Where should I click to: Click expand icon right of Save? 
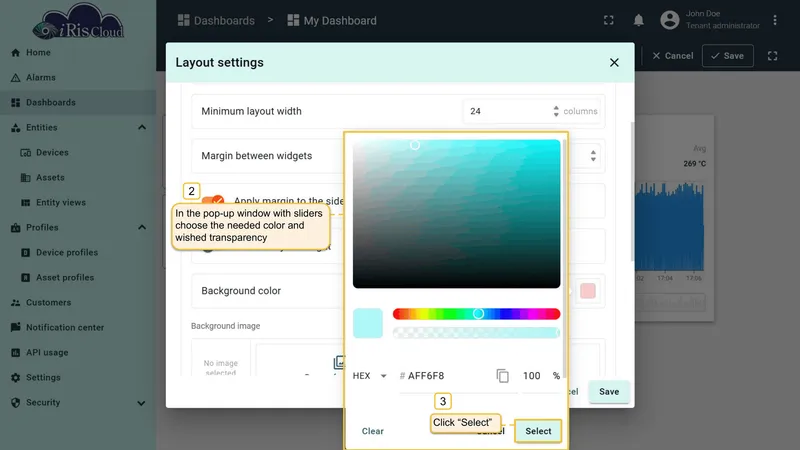(x=772, y=56)
